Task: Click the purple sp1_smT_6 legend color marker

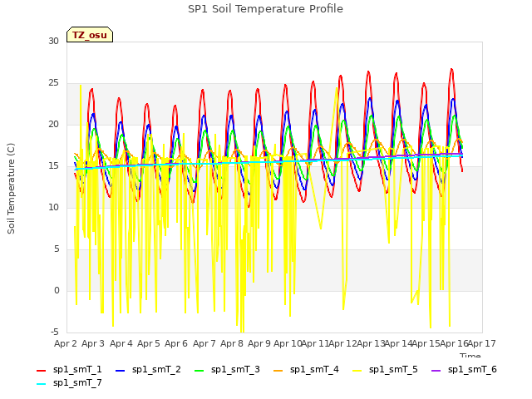Action: pyautogui.click(x=436, y=371)
